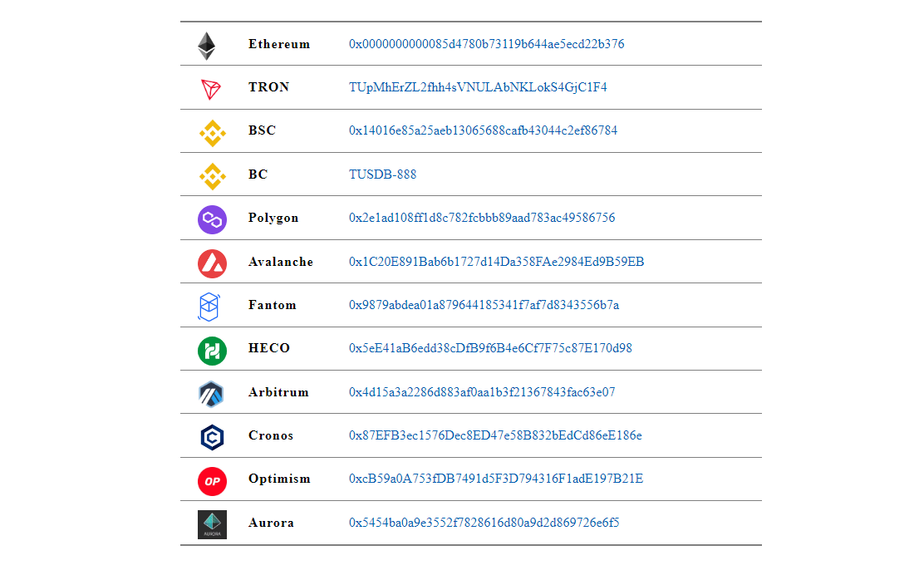Click the BC Binance Chain logo icon
The image size is (924, 570).
coord(212,175)
